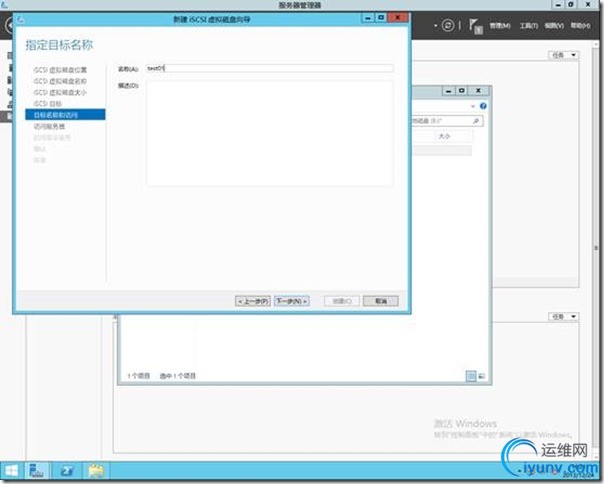Screen dimensions: 604x484
Task: Expand the ribbon chevron in the Explorer window
Action: [x=473, y=106]
